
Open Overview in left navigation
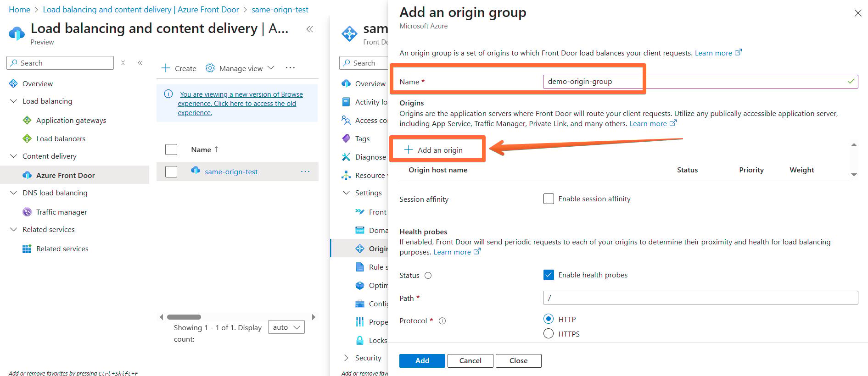point(38,83)
